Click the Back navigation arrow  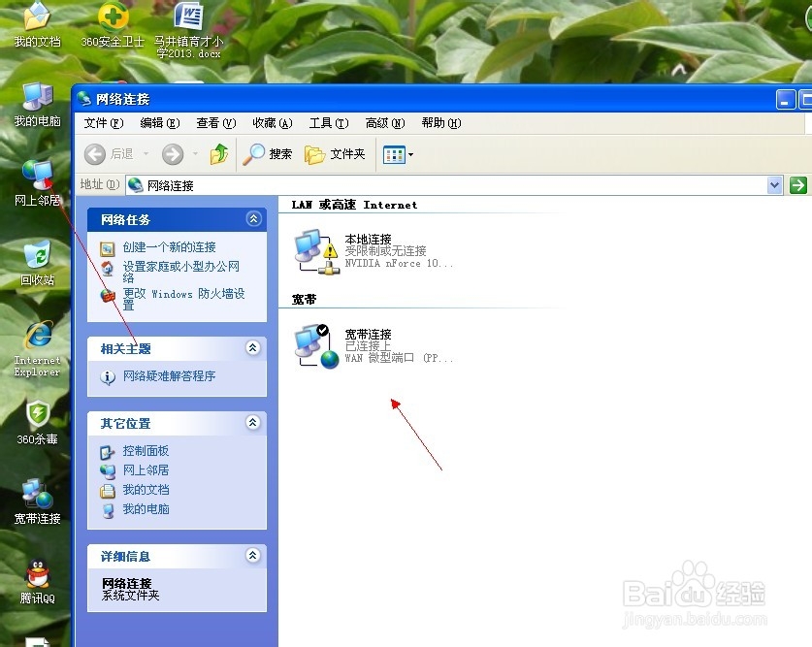pyautogui.click(x=94, y=153)
